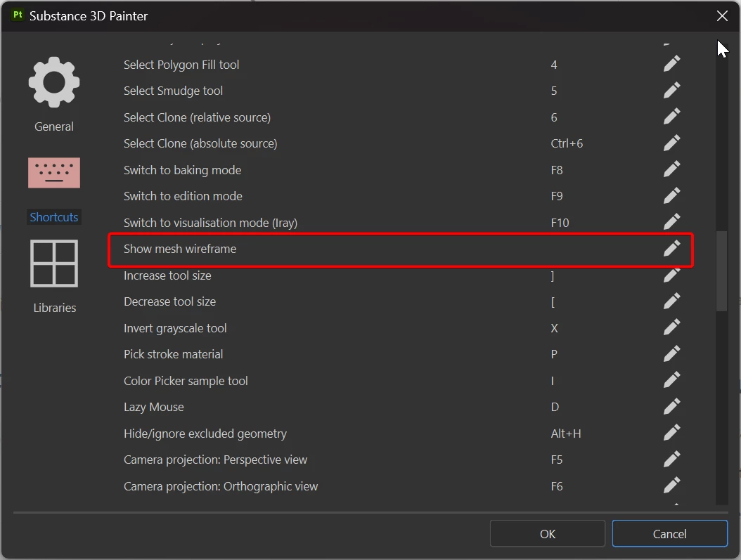Close the Substance 3D Painter dialog
Viewport: 741px width, 560px height.
722,15
